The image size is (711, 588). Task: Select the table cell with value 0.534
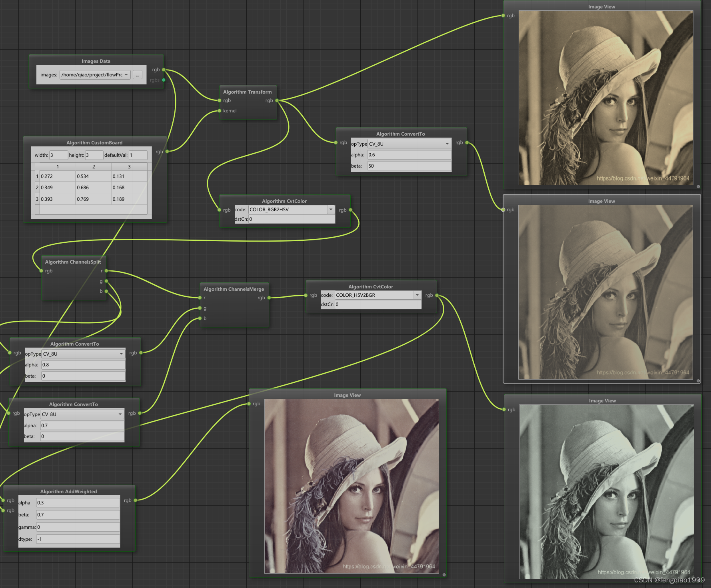click(x=94, y=176)
